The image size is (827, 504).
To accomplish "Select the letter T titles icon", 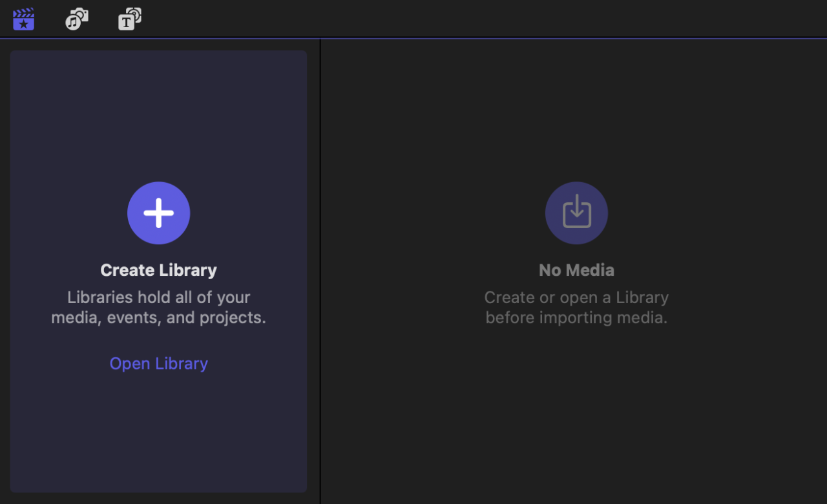I will 129,19.
